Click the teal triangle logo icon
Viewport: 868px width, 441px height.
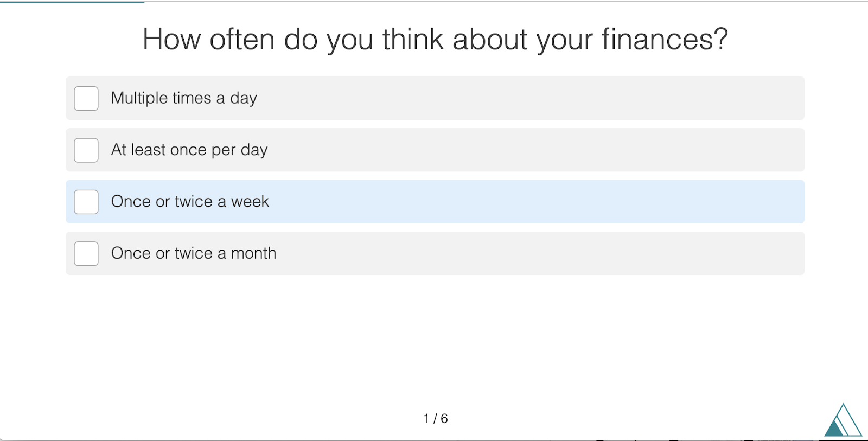(x=843, y=420)
